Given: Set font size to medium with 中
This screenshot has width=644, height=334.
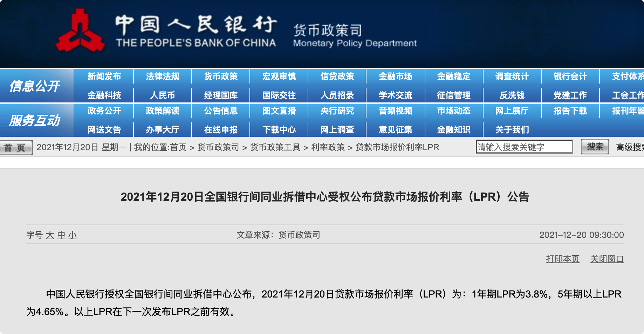Looking at the screenshot, I should pyautogui.click(x=61, y=235).
